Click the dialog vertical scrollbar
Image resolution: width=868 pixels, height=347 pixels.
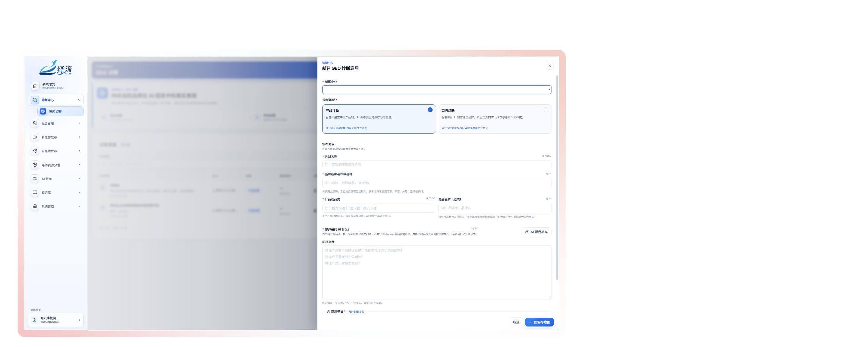[557, 178]
